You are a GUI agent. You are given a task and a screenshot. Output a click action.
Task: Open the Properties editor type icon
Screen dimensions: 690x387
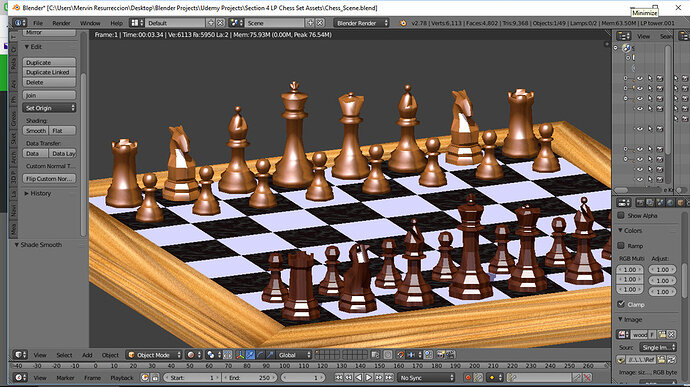pos(624,203)
